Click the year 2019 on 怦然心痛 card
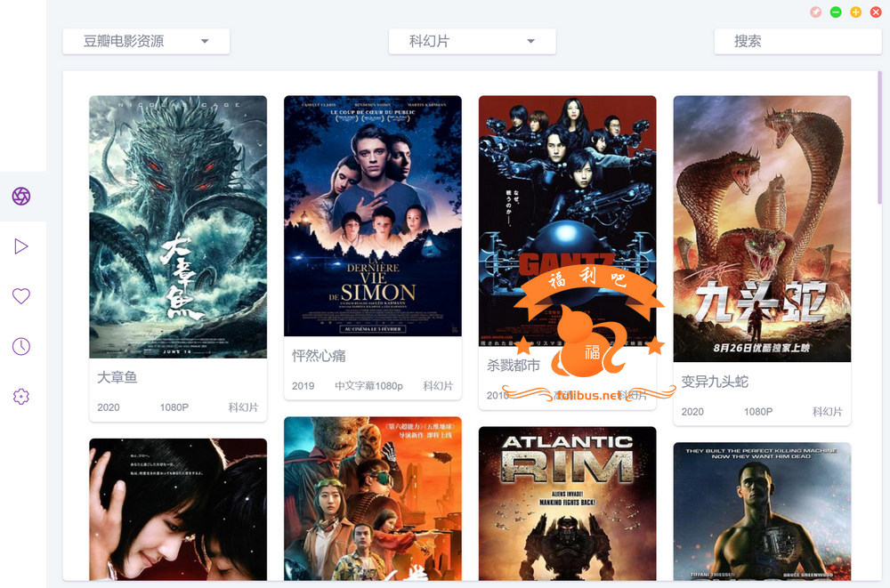Screen dimensions: 890x588 pyautogui.click(x=303, y=386)
